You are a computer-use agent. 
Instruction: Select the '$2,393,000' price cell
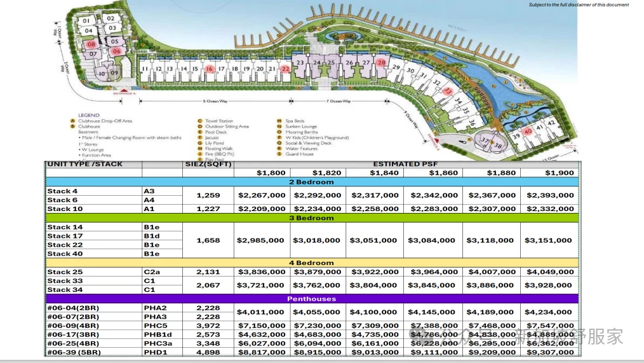(551, 195)
